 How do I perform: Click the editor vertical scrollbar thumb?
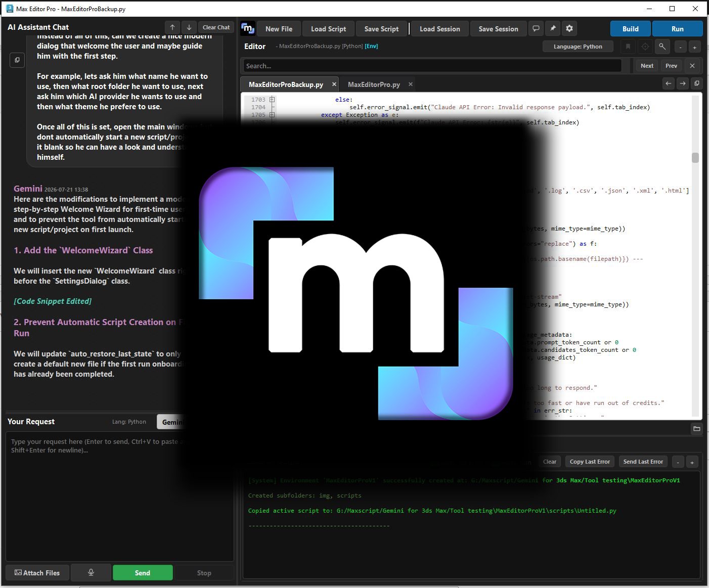(695, 158)
